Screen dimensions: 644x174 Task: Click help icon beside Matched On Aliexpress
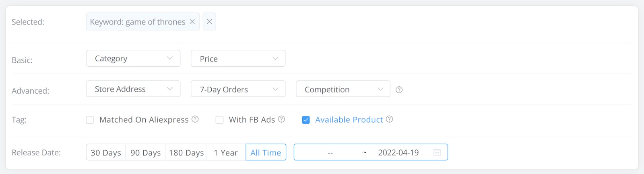pyautogui.click(x=195, y=119)
